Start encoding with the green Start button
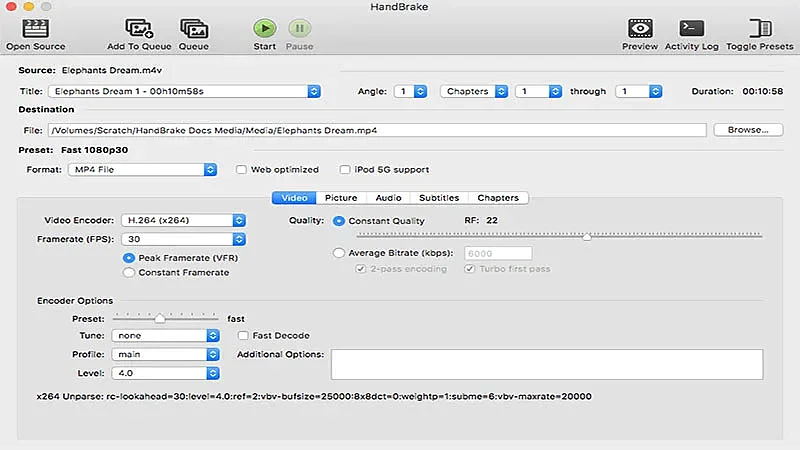Image resolution: width=800 pixels, height=450 pixels. point(265,28)
